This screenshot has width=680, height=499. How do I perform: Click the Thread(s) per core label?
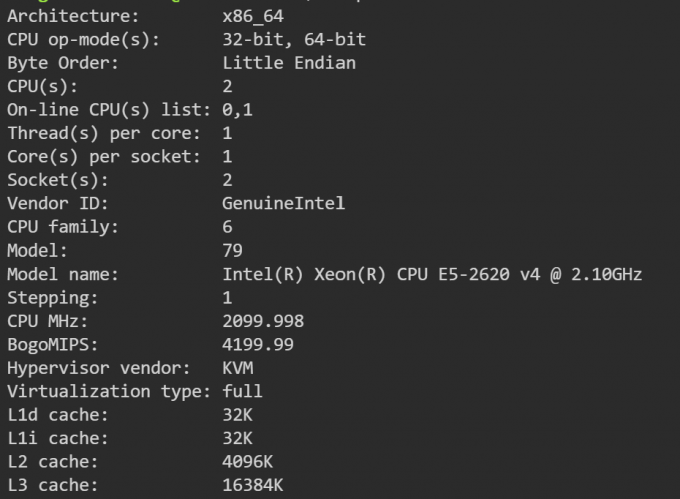click(x=104, y=133)
